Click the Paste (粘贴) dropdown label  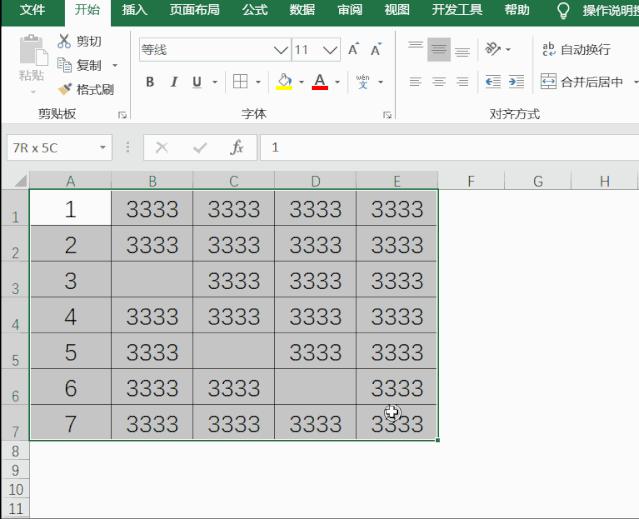(x=32, y=78)
